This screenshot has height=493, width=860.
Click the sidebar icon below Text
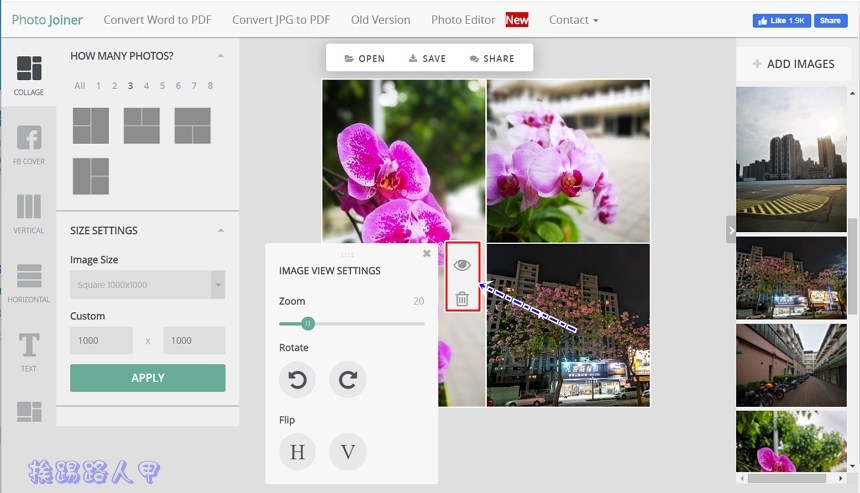pos(29,411)
